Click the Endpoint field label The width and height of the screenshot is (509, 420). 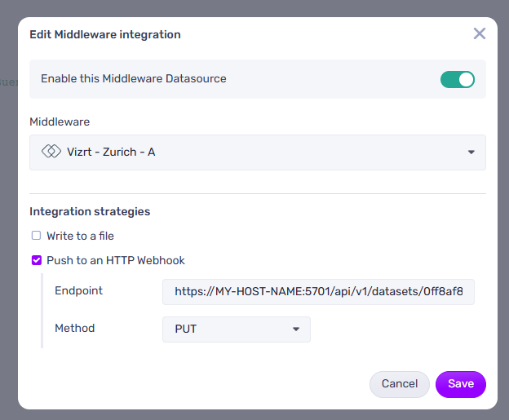(x=78, y=291)
